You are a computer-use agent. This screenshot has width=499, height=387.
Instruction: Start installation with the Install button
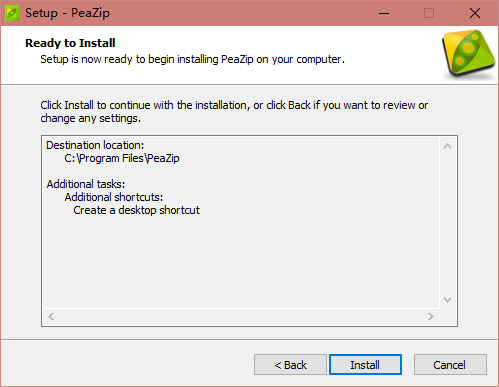[x=365, y=365]
